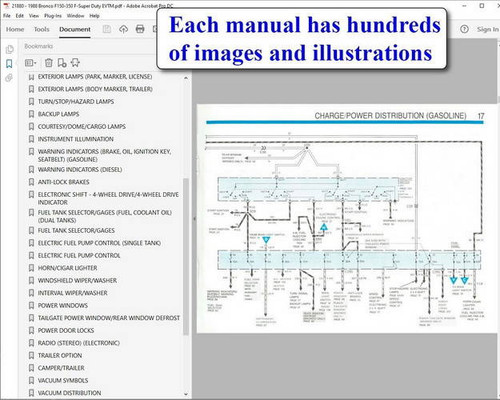The height and width of the screenshot is (400, 500).
Task: Open RADIO (STEREO) (ELECTRONIC) bookmark
Action: pos(79,343)
